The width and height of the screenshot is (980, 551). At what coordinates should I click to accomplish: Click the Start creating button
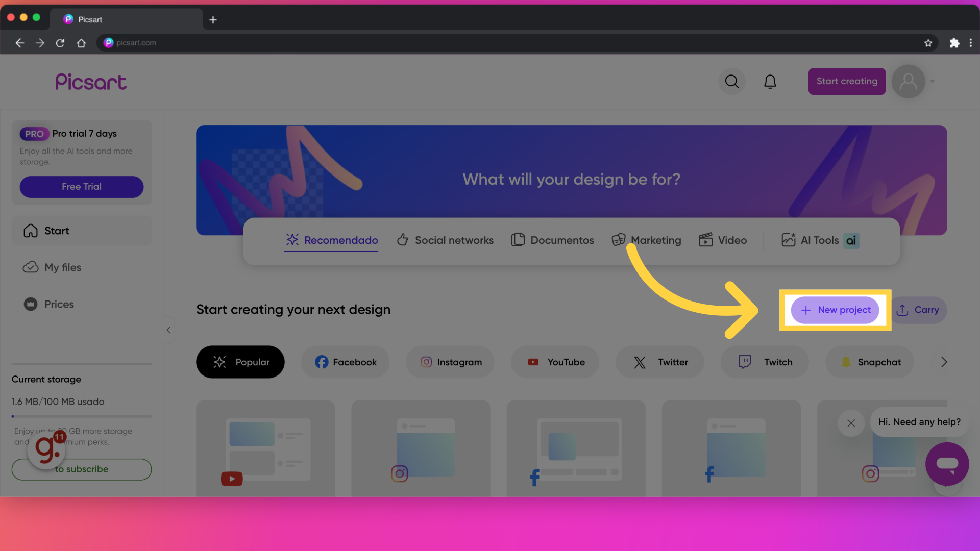tap(847, 82)
